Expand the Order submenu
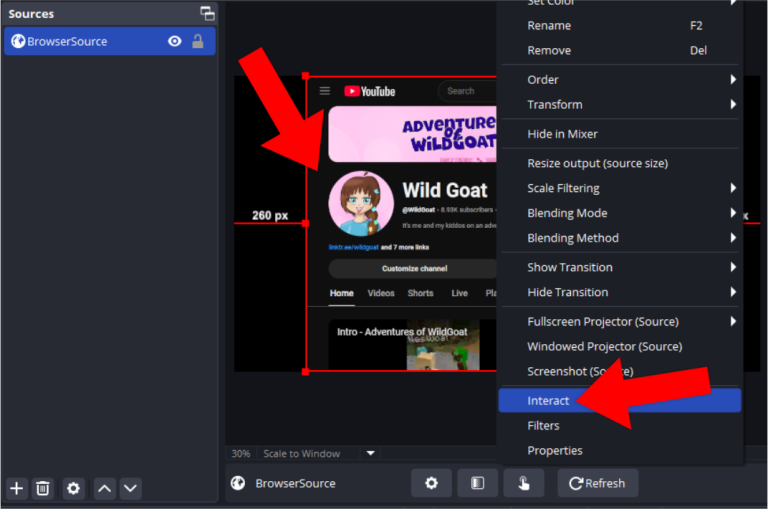 coord(620,79)
